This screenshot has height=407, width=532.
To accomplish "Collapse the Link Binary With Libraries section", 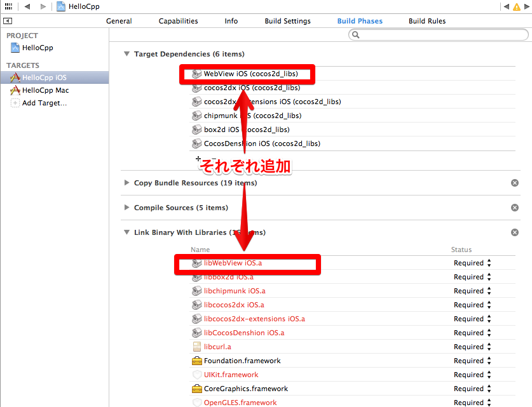I will 126,232.
